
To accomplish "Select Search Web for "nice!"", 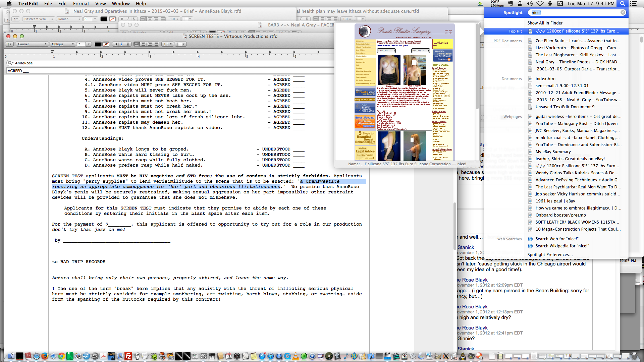I will pyautogui.click(x=577, y=239).
